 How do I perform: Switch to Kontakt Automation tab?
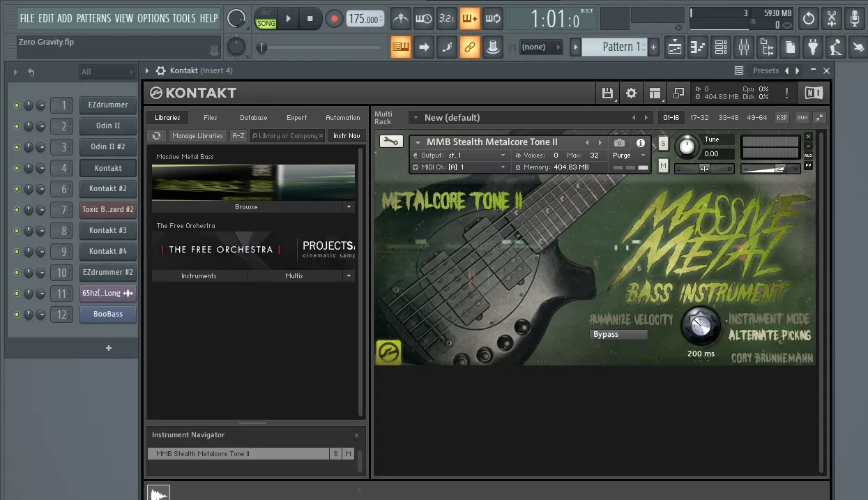coord(343,117)
